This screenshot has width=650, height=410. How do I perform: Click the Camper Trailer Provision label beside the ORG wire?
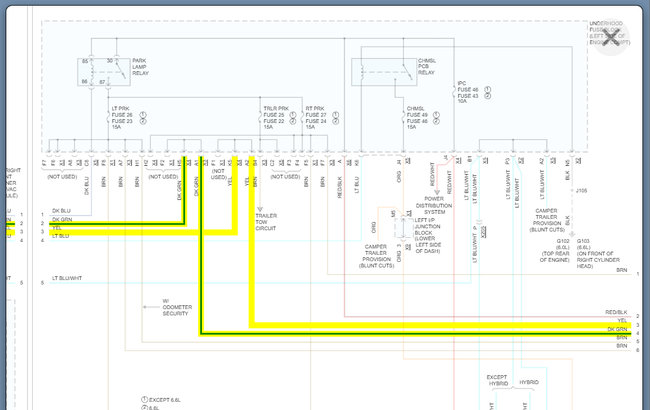pos(376,256)
